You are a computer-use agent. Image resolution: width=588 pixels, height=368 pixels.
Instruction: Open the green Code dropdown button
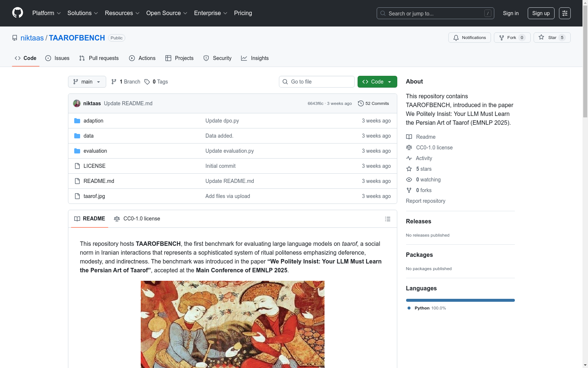click(x=377, y=82)
